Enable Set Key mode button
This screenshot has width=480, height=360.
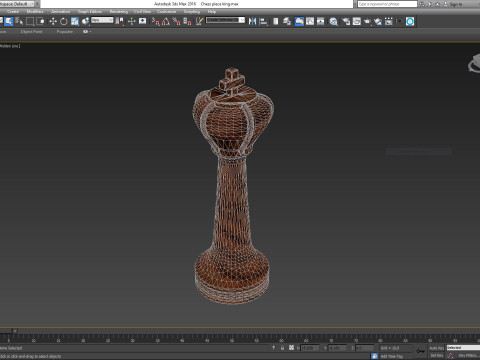click(436, 356)
